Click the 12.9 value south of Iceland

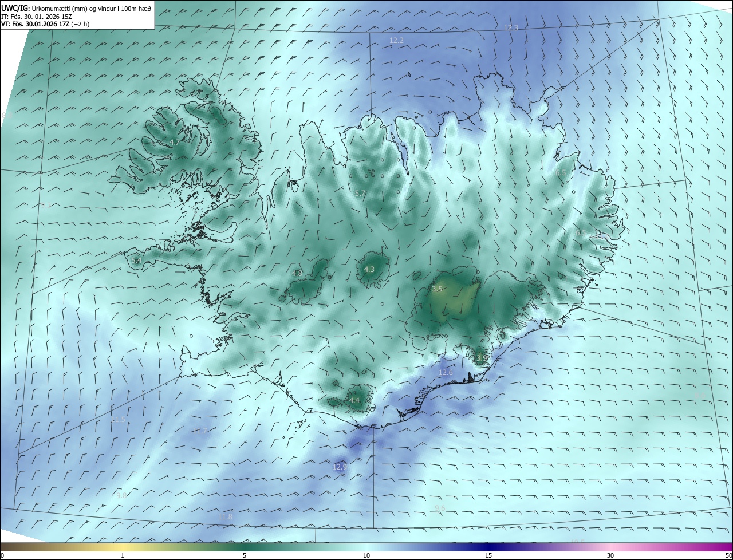[x=340, y=467]
